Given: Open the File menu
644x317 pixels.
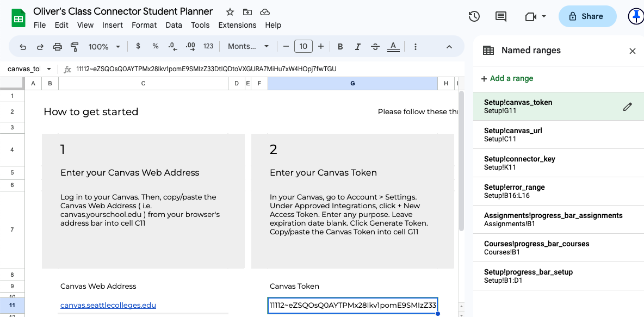Looking at the screenshot, I should tap(40, 25).
